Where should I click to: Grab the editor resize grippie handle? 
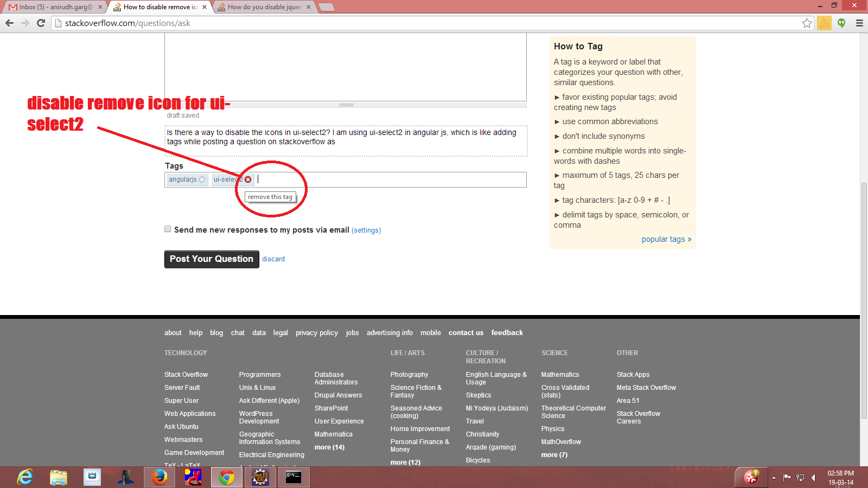[x=346, y=105]
